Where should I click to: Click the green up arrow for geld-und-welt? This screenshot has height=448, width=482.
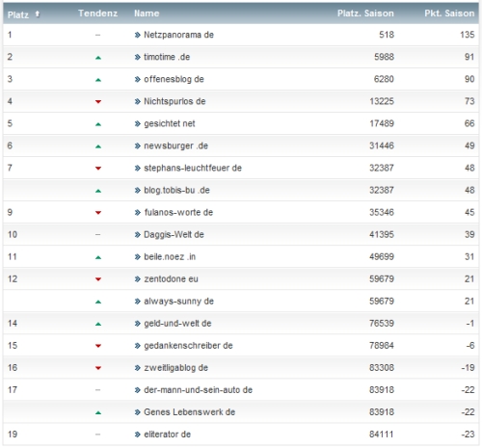coord(98,324)
